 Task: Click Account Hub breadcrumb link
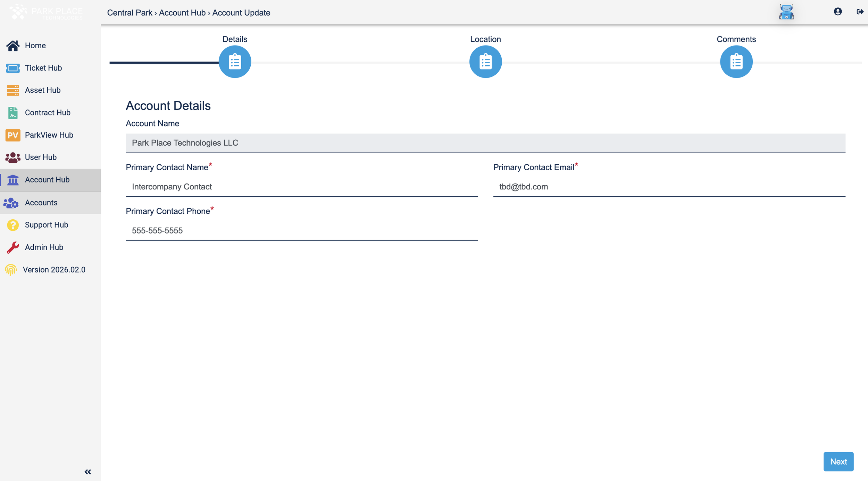182,13
